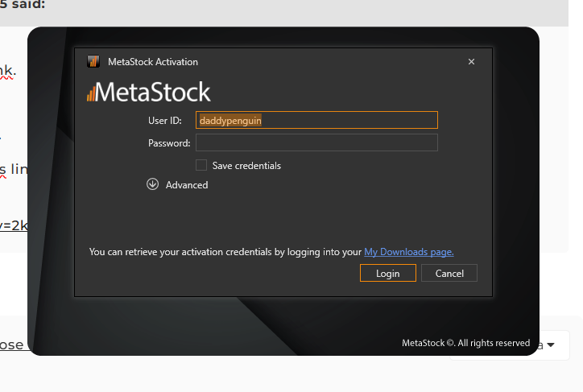Screen dimensions: 583x392
Task: Click the partially hidden underlined link at bottom left
Action: click(12, 345)
